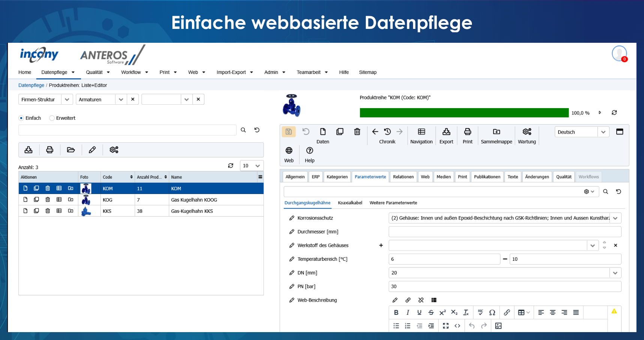Expand the DN [mm] value dropdown
Screen dimensions: 644x340
[x=615, y=273]
